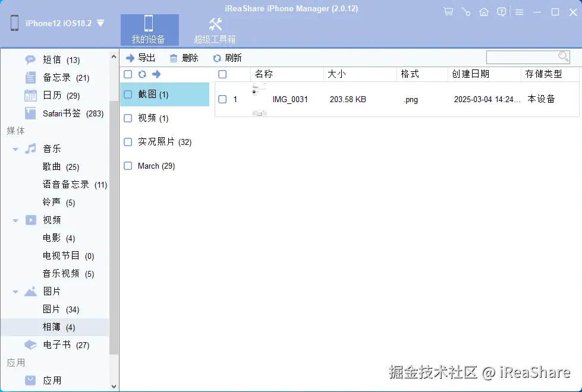The width and height of the screenshot is (582, 392).
Task: Open the home page icon
Action: (x=483, y=11)
